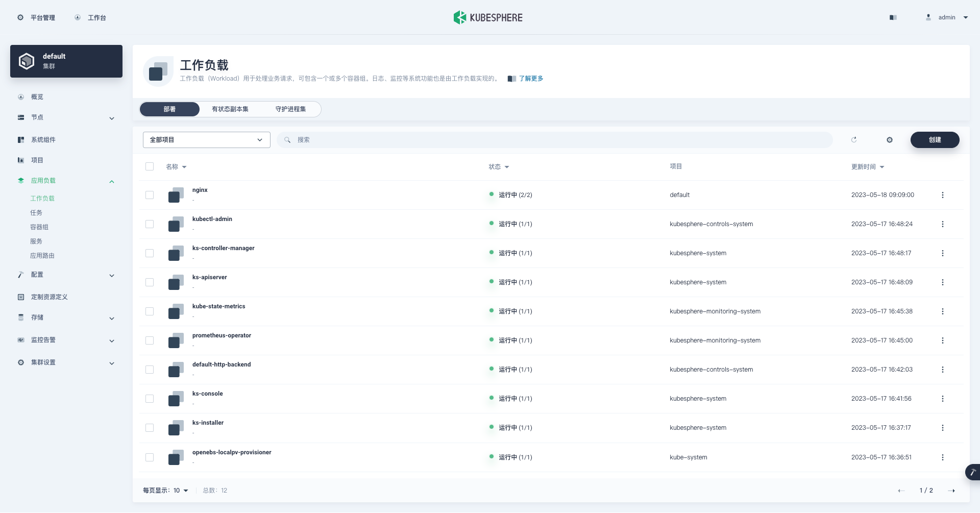Filter by the 状态 column header
Screen dimensions: 980x513
point(499,167)
